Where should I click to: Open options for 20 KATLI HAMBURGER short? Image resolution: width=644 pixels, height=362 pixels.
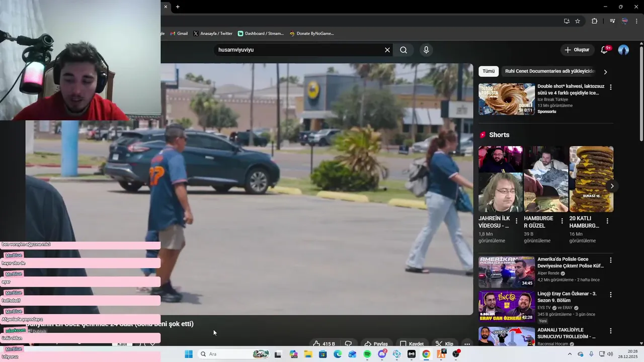[607, 221]
